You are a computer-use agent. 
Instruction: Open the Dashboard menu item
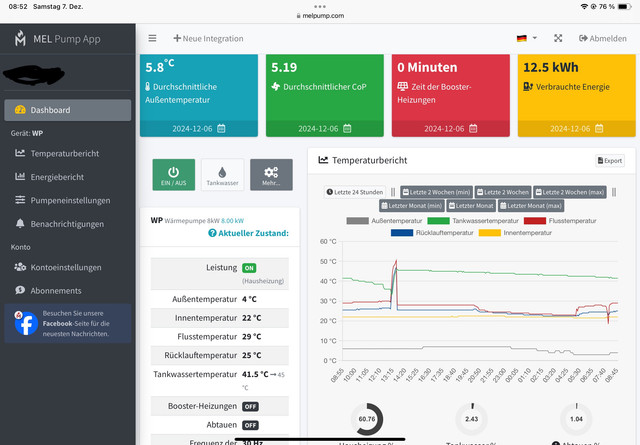[x=68, y=110]
